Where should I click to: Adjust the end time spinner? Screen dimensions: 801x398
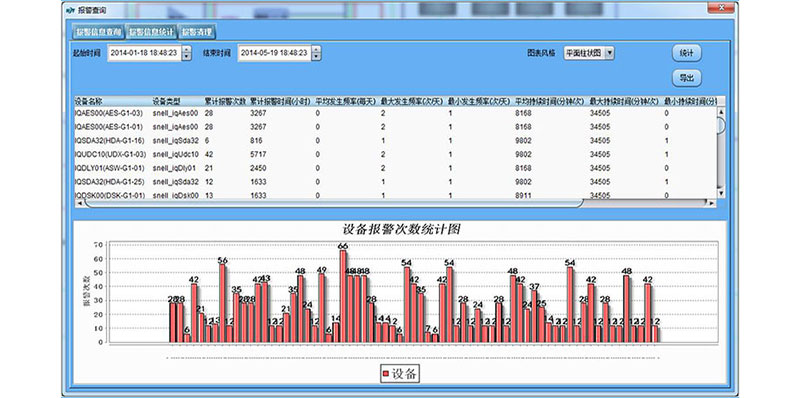[316, 53]
